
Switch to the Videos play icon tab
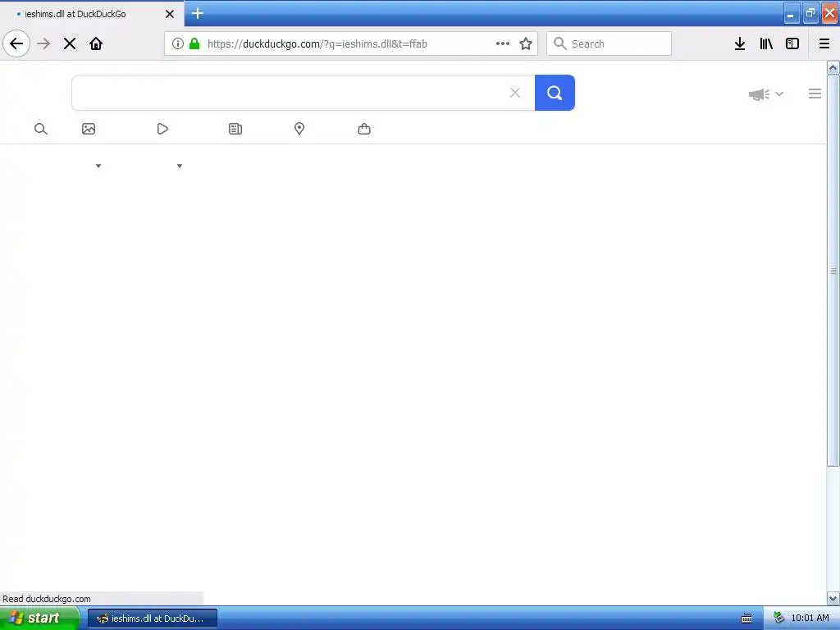162,129
